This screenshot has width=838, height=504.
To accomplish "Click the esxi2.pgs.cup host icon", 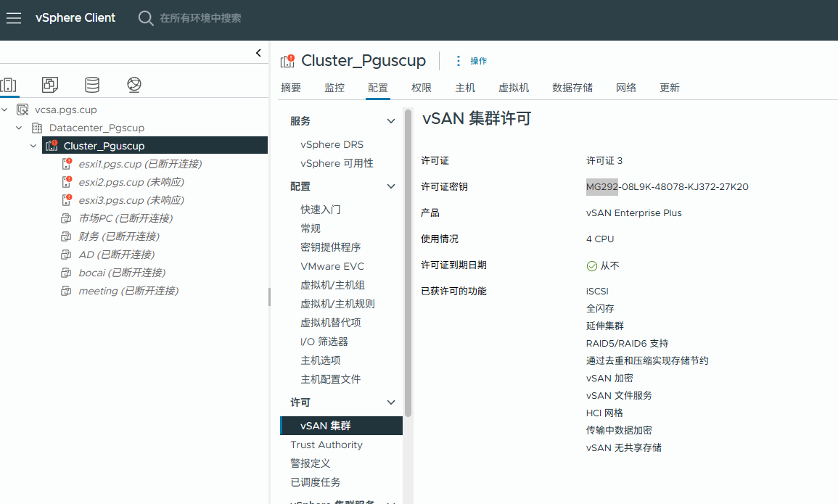I will pyautogui.click(x=67, y=182).
